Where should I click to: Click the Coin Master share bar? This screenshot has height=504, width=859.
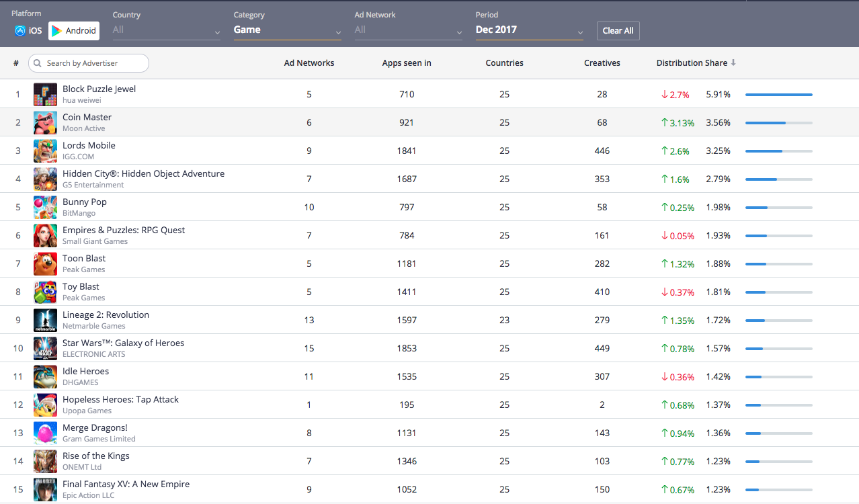pos(779,123)
